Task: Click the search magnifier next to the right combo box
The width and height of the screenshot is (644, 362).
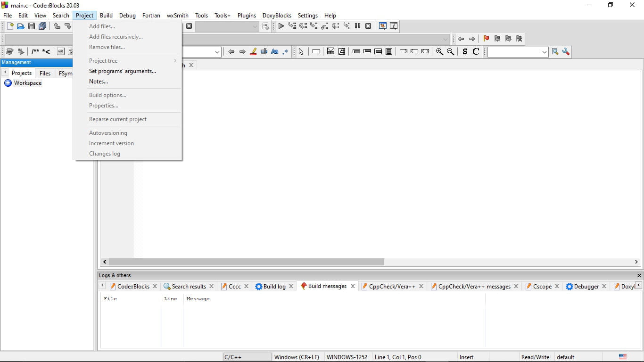Action: point(555,52)
